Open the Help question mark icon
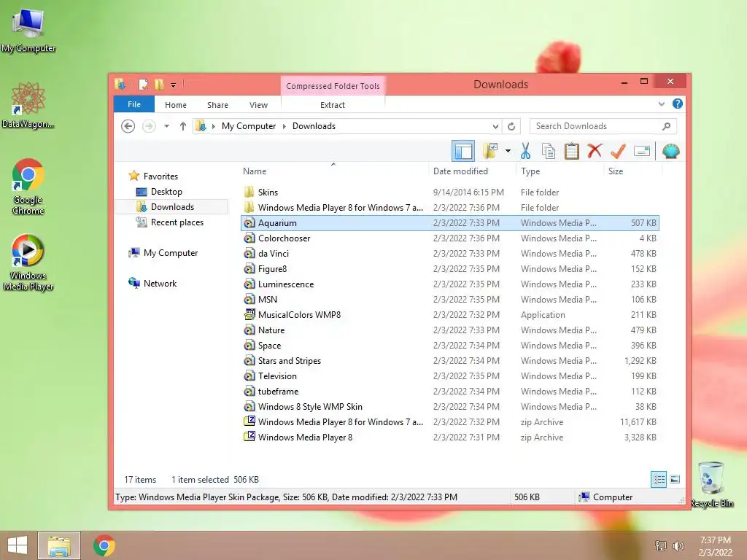The height and width of the screenshot is (560, 747). (x=677, y=104)
